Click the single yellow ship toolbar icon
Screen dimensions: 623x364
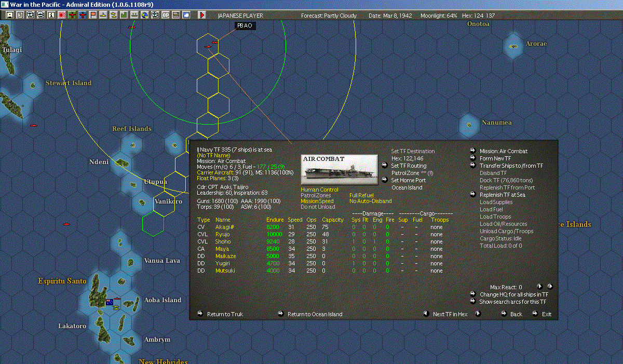pos(103,15)
